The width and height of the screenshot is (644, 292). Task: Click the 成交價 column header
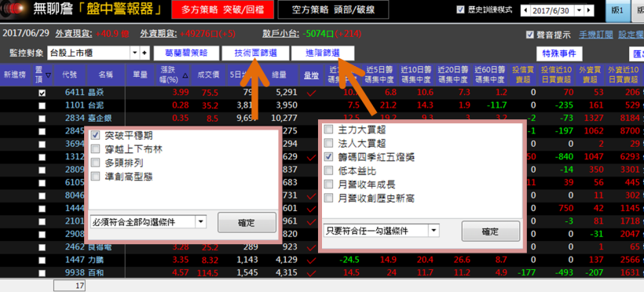(x=208, y=75)
